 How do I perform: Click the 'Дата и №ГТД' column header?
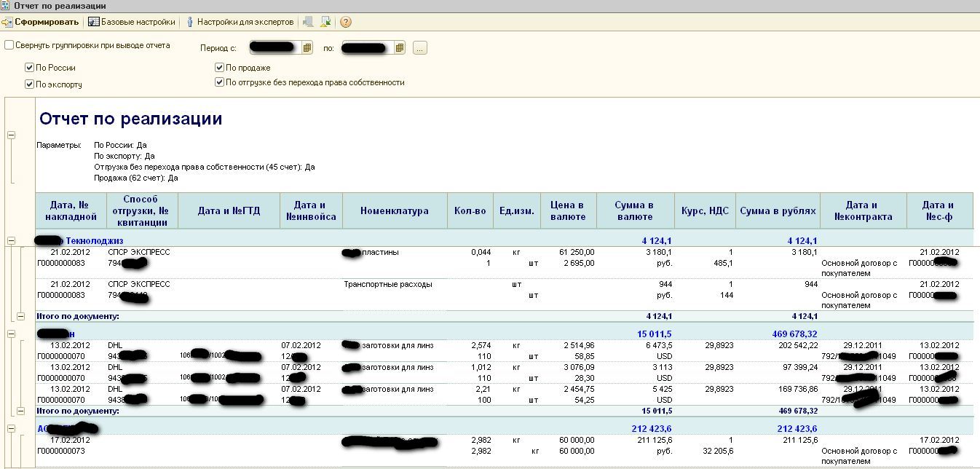[x=229, y=211]
